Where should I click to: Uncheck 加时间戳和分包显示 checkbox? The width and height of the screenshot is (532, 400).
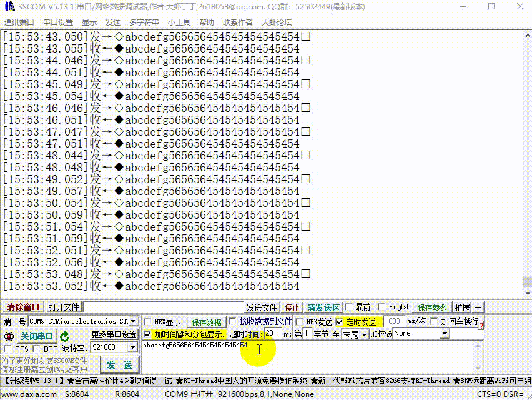pyautogui.click(x=147, y=334)
